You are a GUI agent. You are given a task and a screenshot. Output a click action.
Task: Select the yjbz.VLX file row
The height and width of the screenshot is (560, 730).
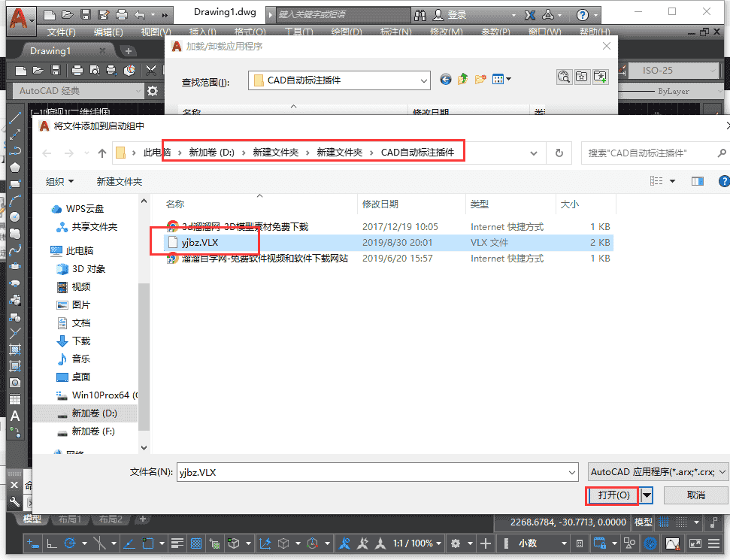(x=389, y=243)
